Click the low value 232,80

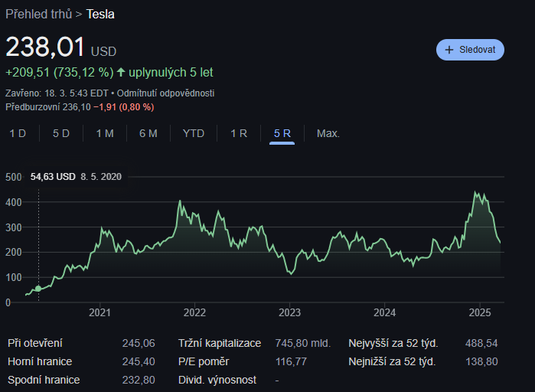coord(139,380)
